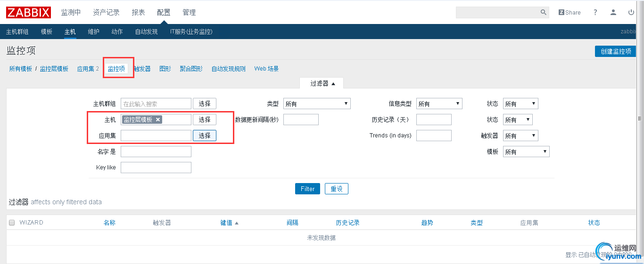Image resolution: width=644 pixels, height=264 pixels.
Task: Open the 信息类型 dropdown
Action: 439,104
